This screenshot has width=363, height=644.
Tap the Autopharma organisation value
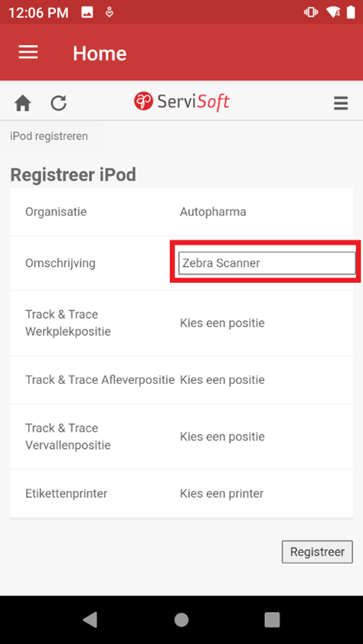coord(213,212)
